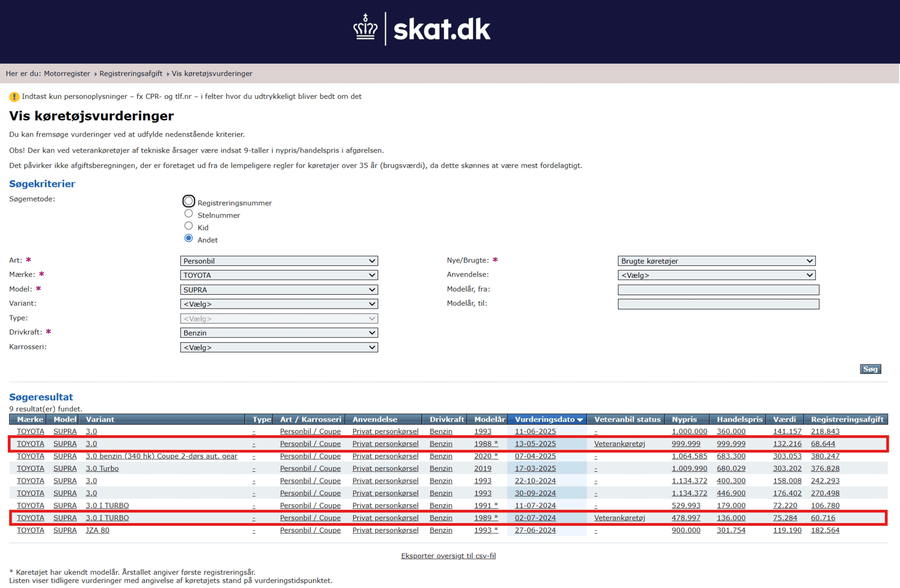
Task: Click registration fee 60.716
Action: 823,518
